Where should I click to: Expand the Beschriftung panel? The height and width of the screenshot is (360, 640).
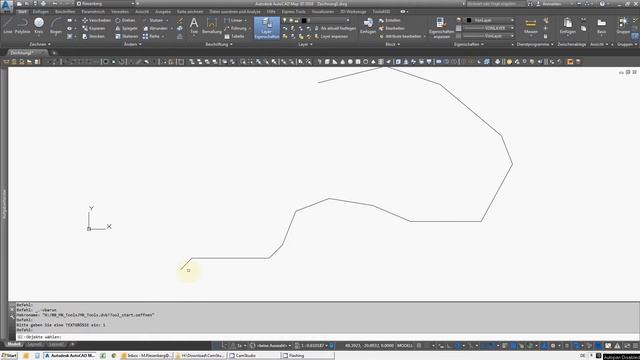tap(219, 44)
